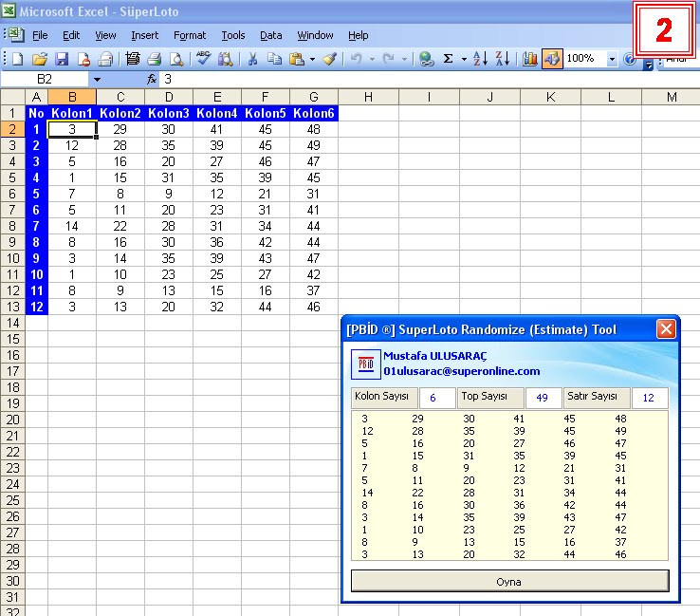This screenshot has height=616, width=700.
Task: Click the Kolon Sayısı label button
Action: click(x=384, y=398)
